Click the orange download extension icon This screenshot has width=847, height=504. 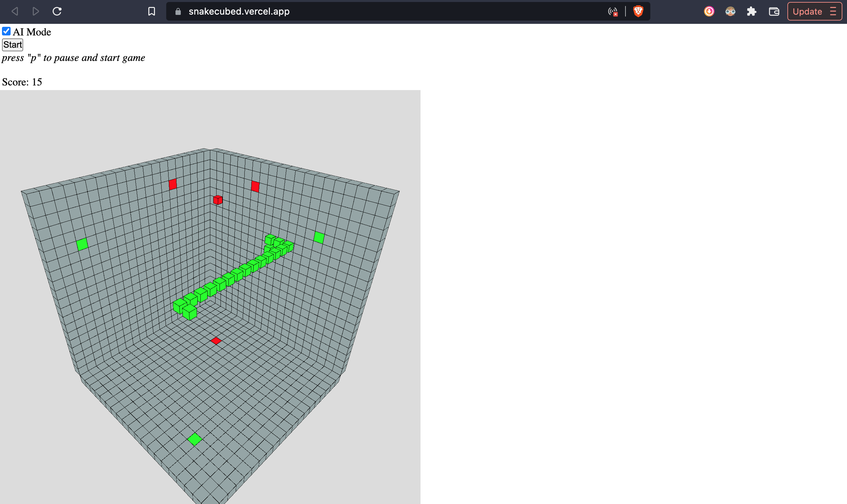tap(709, 12)
